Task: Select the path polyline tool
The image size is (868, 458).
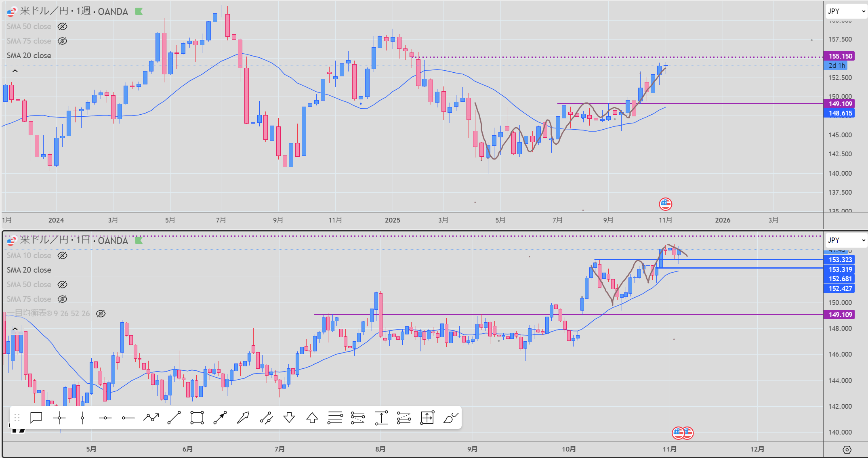Action: (x=151, y=418)
